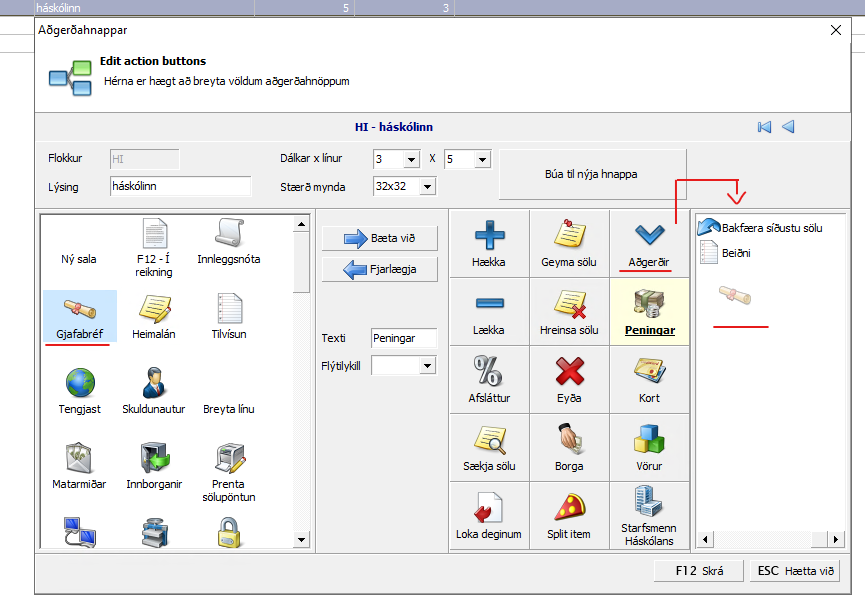Viewport: 865px width, 609px height.
Task: Click the F12 Skrá save button
Action: pyautogui.click(x=699, y=571)
